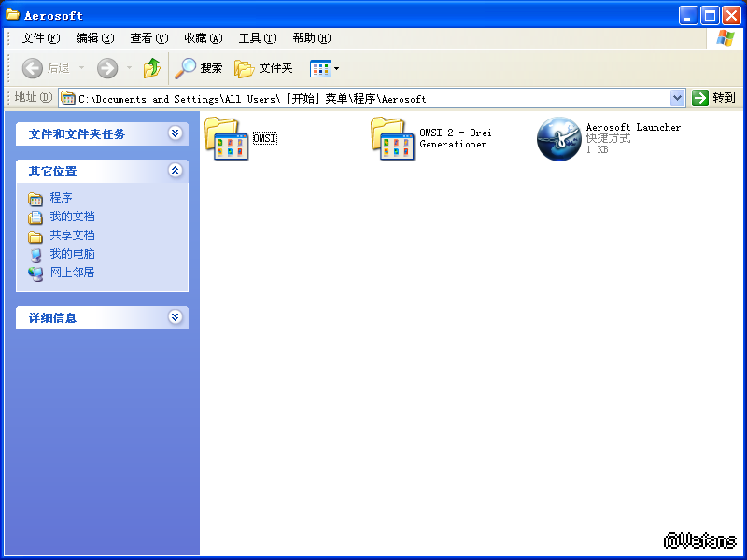
Task: Open the 文件(F) menu
Action: 41,38
